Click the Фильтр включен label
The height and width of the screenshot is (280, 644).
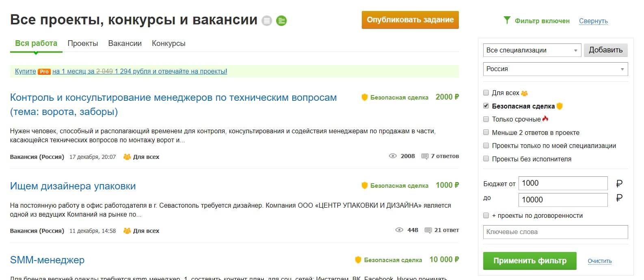(542, 21)
